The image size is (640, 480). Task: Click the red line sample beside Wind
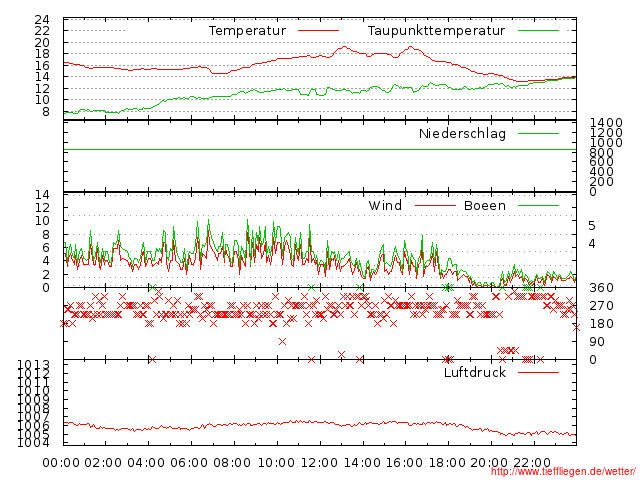click(435, 205)
